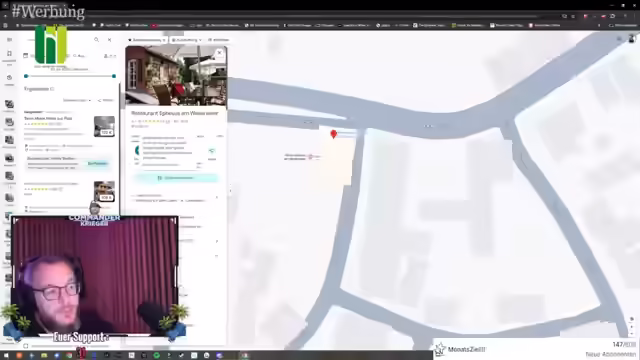640x360 pixels.
Task: Close the restaurant details card
Action: (220, 53)
